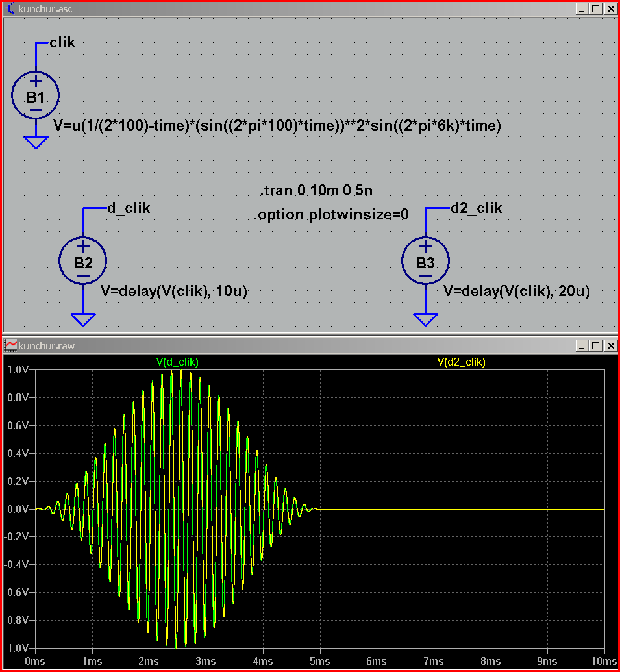Screen dimensions: 620x672
Task: Click the V(d_clik) trace label
Action: [177, 362]
